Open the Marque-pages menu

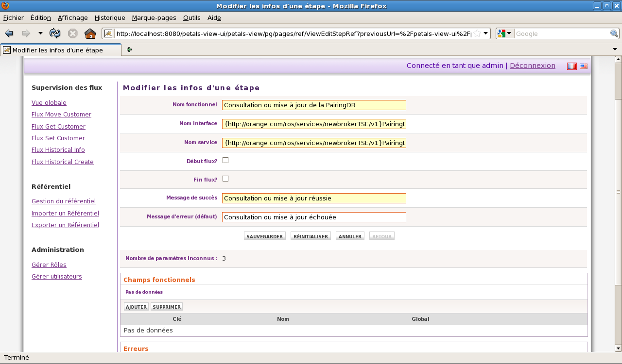pyautogui.click(x=154, y=17)
